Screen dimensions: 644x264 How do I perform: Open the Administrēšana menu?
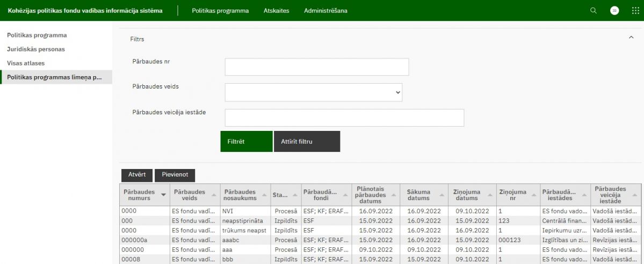325,11
